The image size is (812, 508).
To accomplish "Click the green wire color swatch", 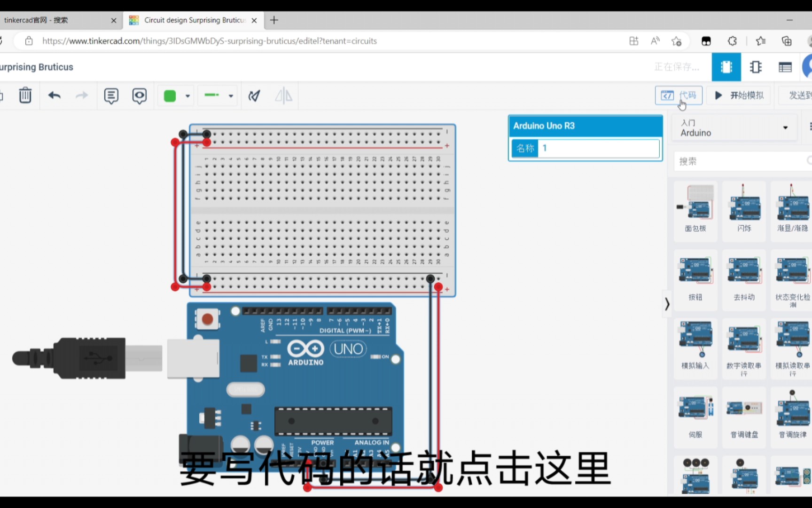I will (x=170, y=96).
